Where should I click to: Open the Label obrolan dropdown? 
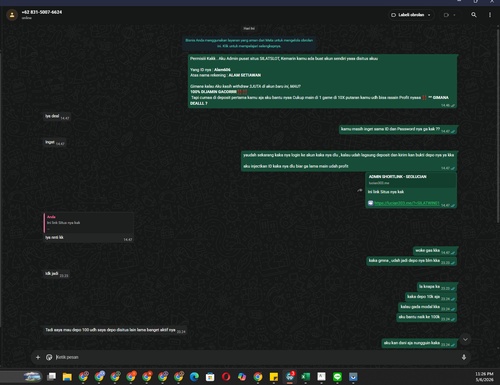(411, 15)
